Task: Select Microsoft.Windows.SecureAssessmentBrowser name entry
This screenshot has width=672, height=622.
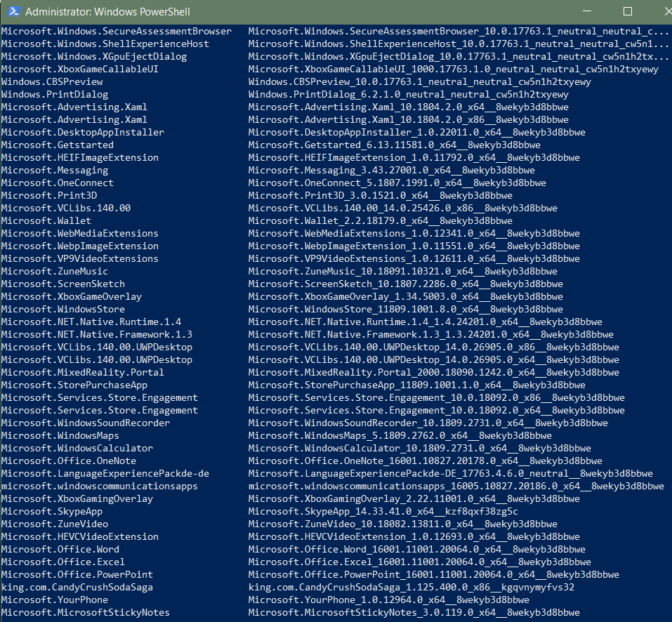Action: 117,32
